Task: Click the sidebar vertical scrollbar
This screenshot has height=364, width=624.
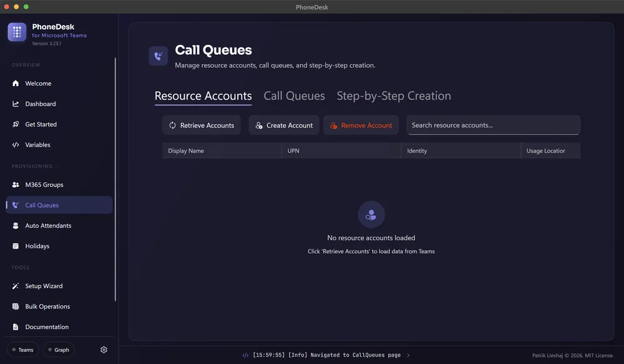Action: [x=115, y=180]
